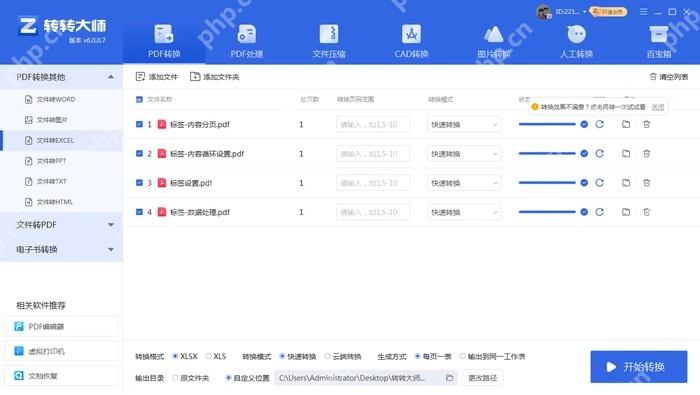Click the 添加文件 button

[157, 77]
